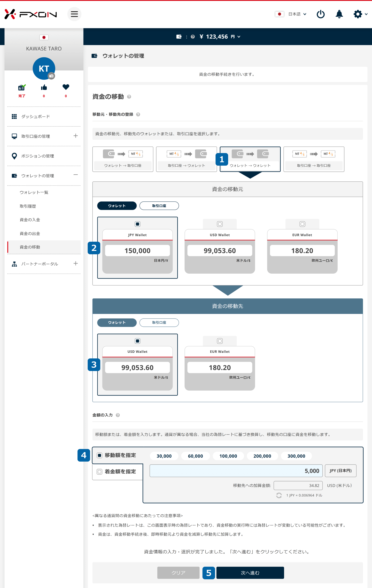Toggle the destination EUR Wallet checkbox
This screenshot has height=588, width=372.
pyautogui.click(x=220, y=341)
